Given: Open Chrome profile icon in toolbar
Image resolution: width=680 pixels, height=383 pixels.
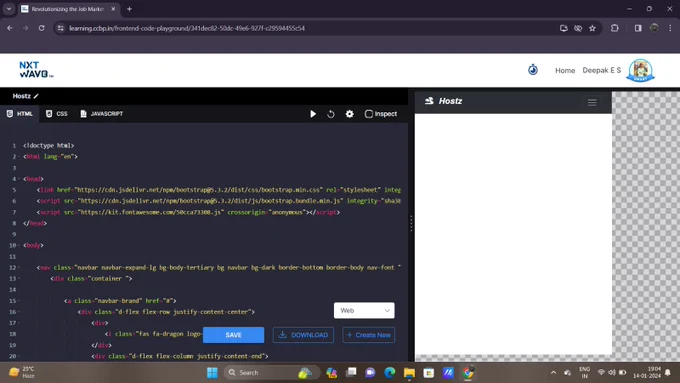Looking at the screenshot, I should tap(654, 28).
